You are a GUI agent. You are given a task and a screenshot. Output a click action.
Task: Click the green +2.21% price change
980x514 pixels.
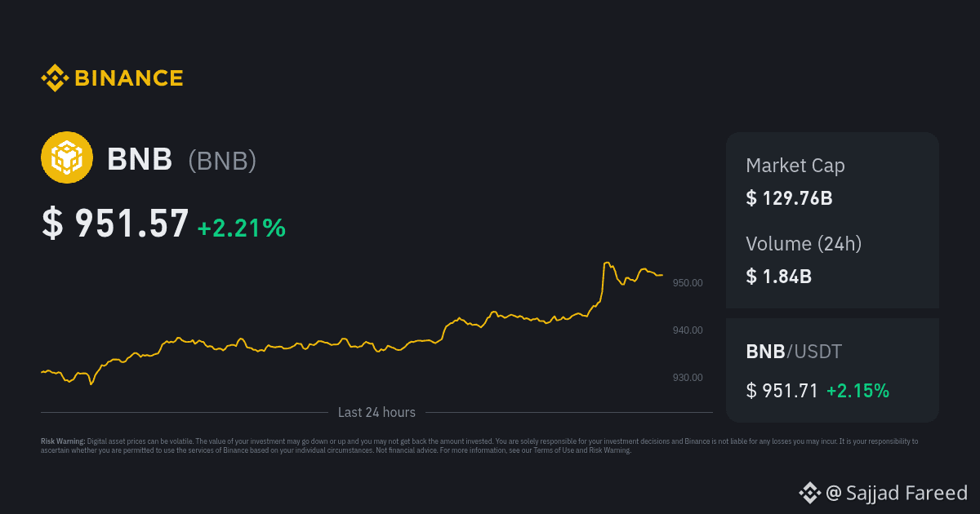click(242, 228)
